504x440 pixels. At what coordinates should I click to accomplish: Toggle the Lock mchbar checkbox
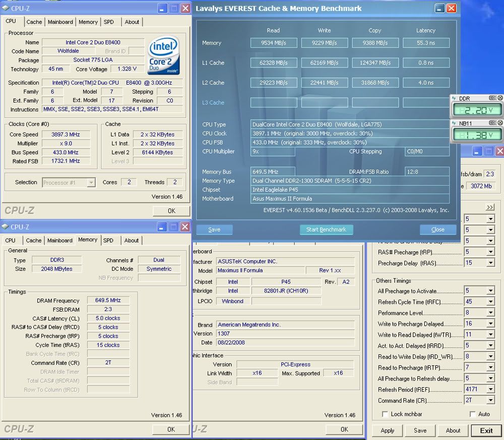tap(385, 414)
